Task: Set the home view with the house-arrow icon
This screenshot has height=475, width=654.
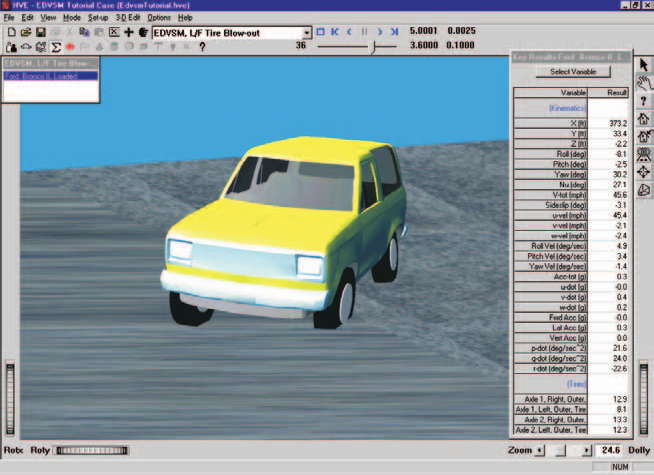Action: tap(644, 136)
